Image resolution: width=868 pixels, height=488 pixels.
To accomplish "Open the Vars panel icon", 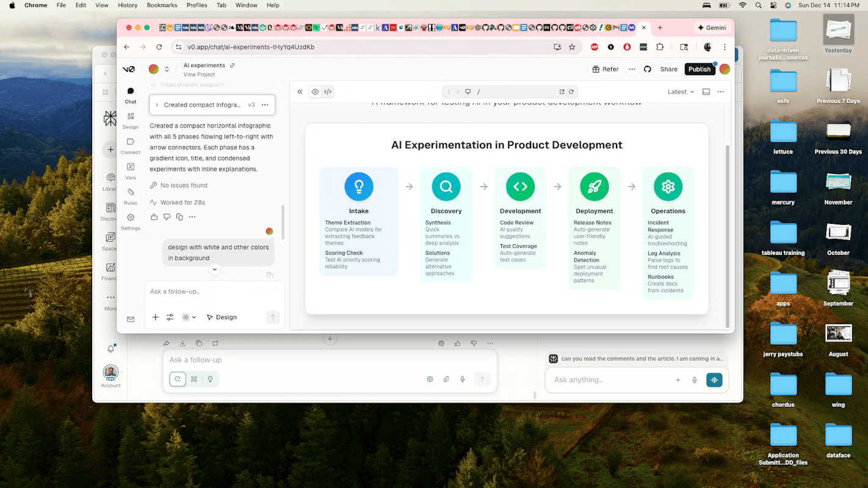I will tap(131, 167).
